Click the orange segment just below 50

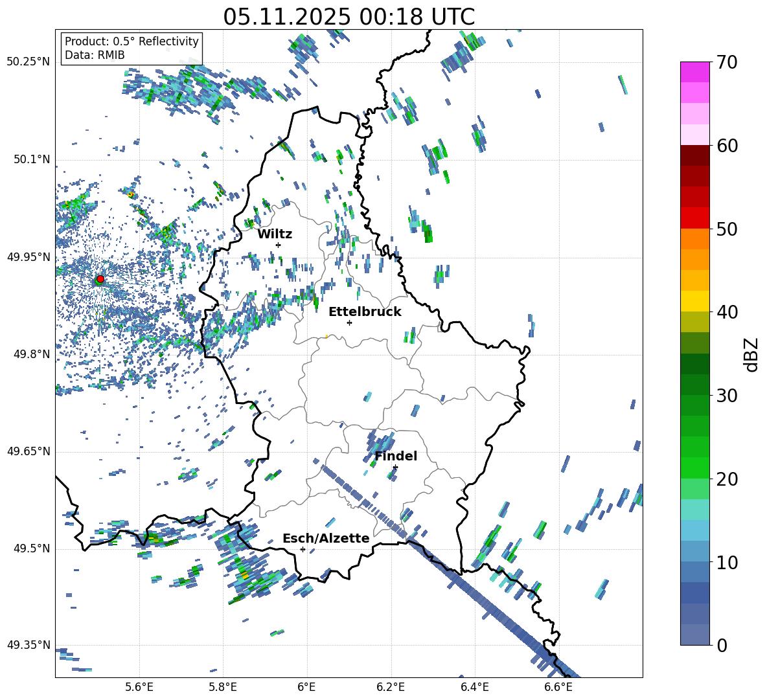pos(695,239)
